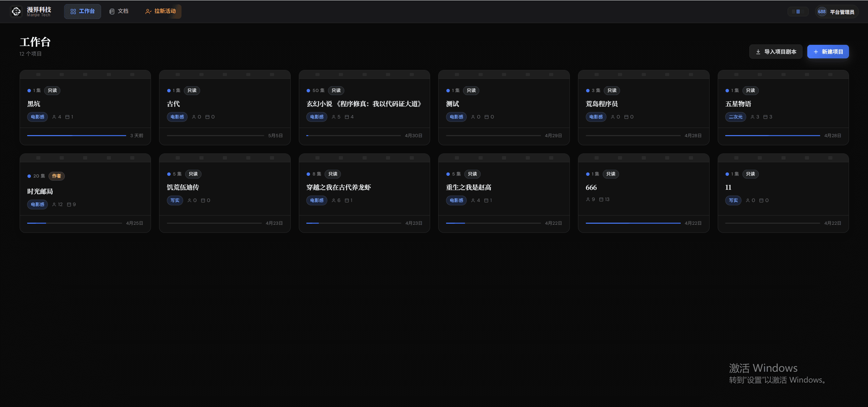Click the member icon on the 黑坑 card
868x407 pixels.
(x=54, y=117)
